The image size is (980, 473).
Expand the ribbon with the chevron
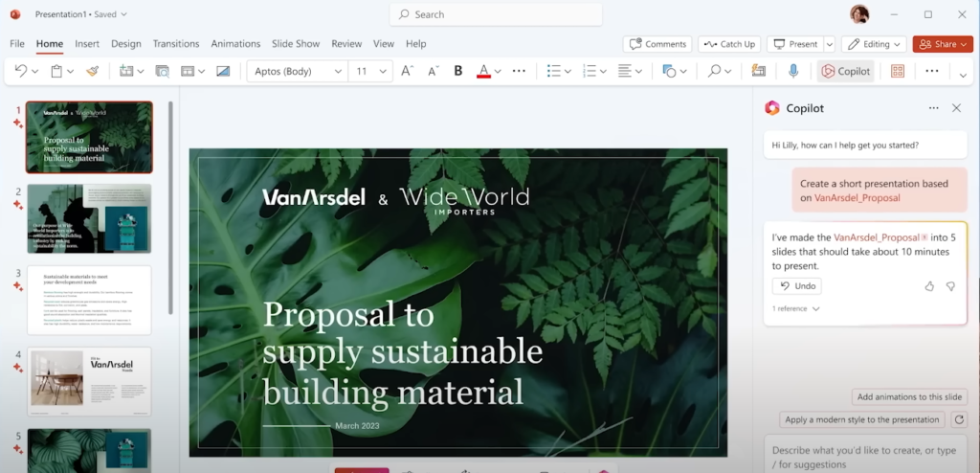pyautogui.click(x=963, y=75)
